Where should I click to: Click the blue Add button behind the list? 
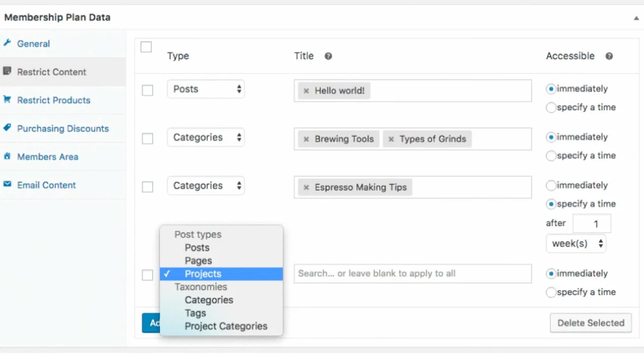(x=151, y=323)
